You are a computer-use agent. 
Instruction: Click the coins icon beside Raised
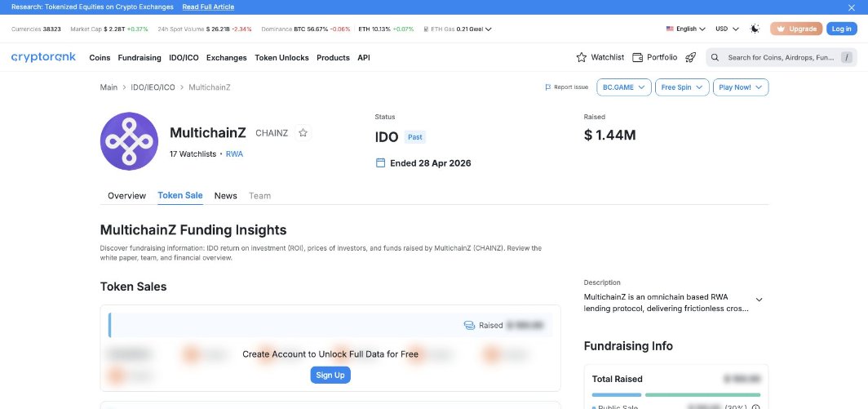(469, 325)
